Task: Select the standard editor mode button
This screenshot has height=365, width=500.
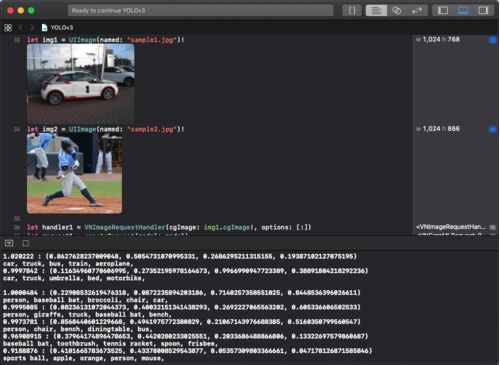Action: point(376,11)
